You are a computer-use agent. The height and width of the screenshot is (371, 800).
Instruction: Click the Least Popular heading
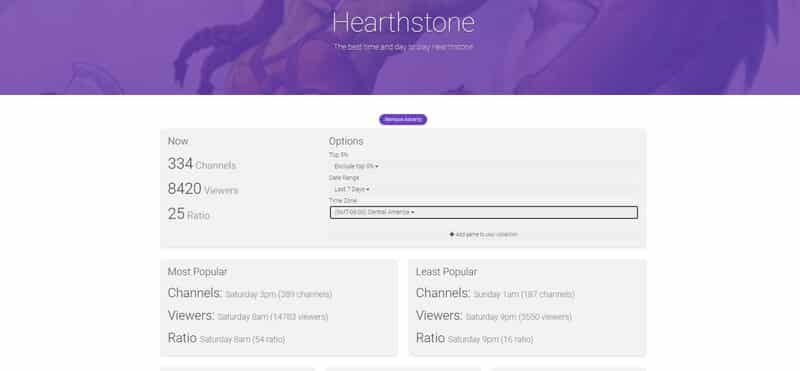(446, 272)
